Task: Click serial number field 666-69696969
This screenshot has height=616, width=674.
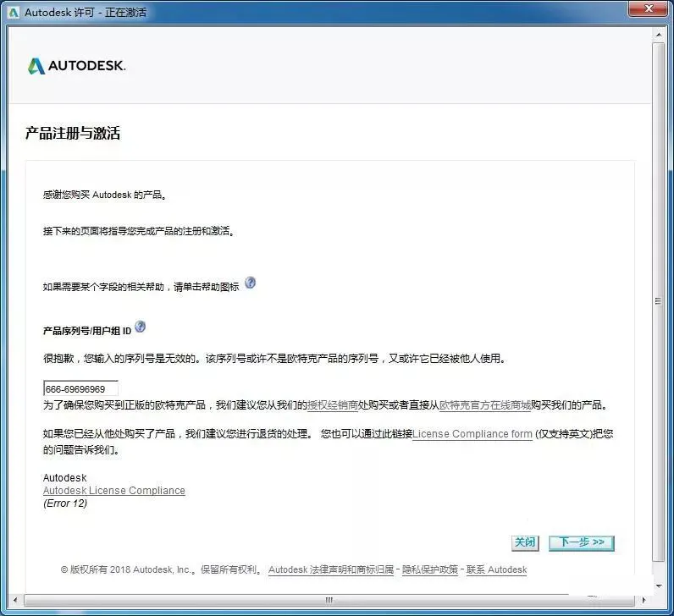Action: pos(80,388)
